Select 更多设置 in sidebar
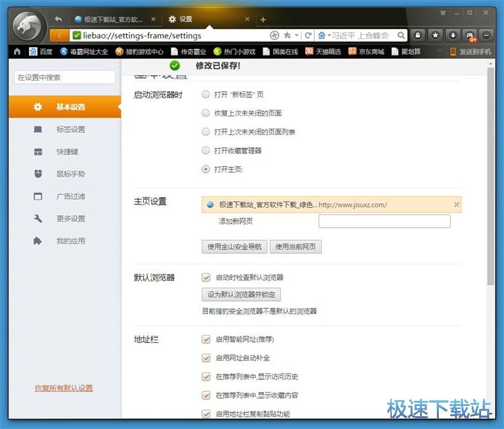Screen dimensions: 504x429 click(x=65, y=219)
